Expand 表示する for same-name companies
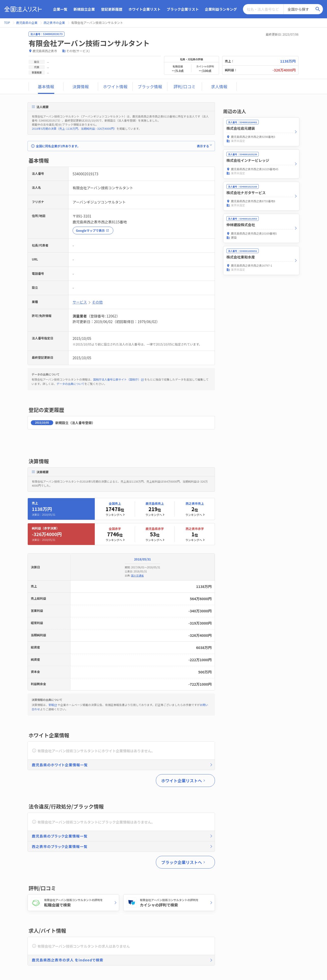327x980 pixels. pos(205,146)
